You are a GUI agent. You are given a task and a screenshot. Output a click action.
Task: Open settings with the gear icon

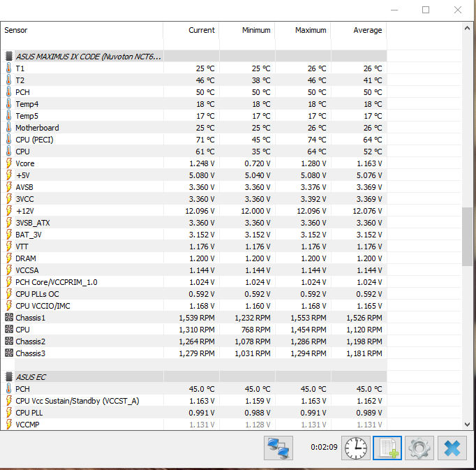click(419, 448)
